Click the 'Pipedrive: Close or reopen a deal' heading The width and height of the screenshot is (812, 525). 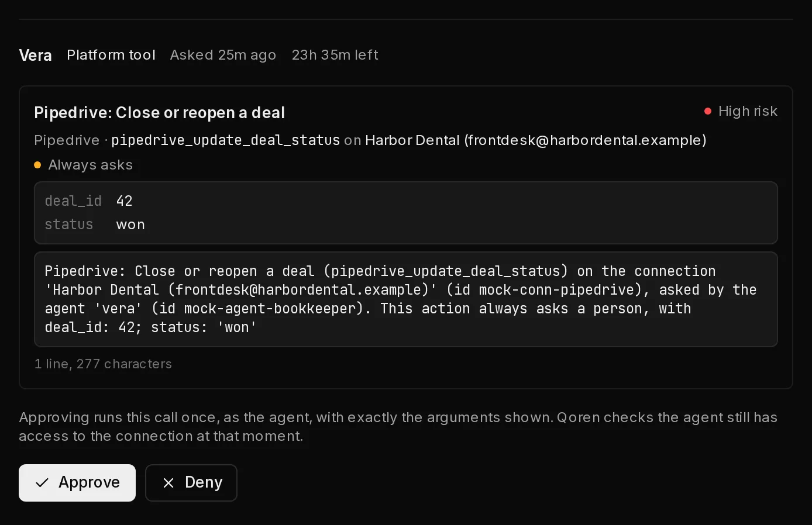coord(160,112)
